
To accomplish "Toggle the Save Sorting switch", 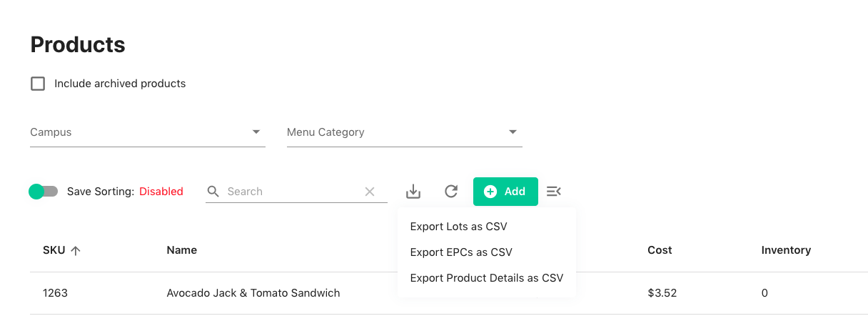I will (x=43, y=192).
